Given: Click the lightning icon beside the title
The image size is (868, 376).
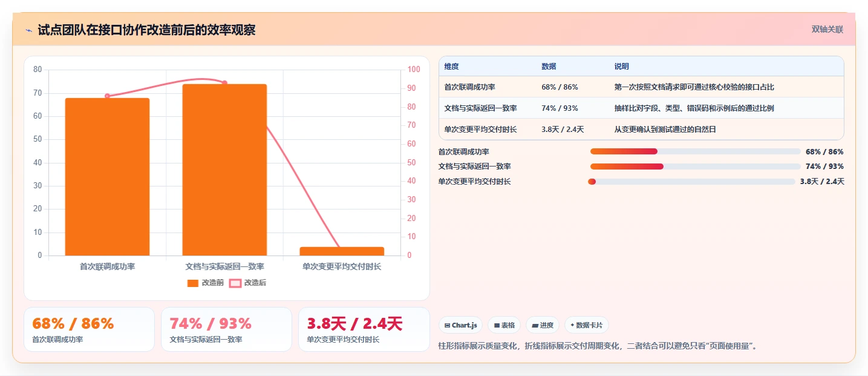Looking at the screenshot, I should click(29, 30).
